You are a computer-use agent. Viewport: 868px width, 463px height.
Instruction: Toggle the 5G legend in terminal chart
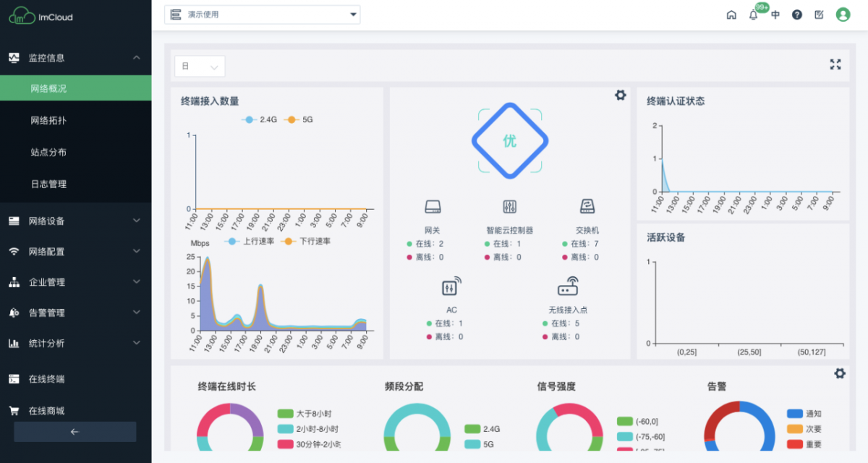coord(298,120)
